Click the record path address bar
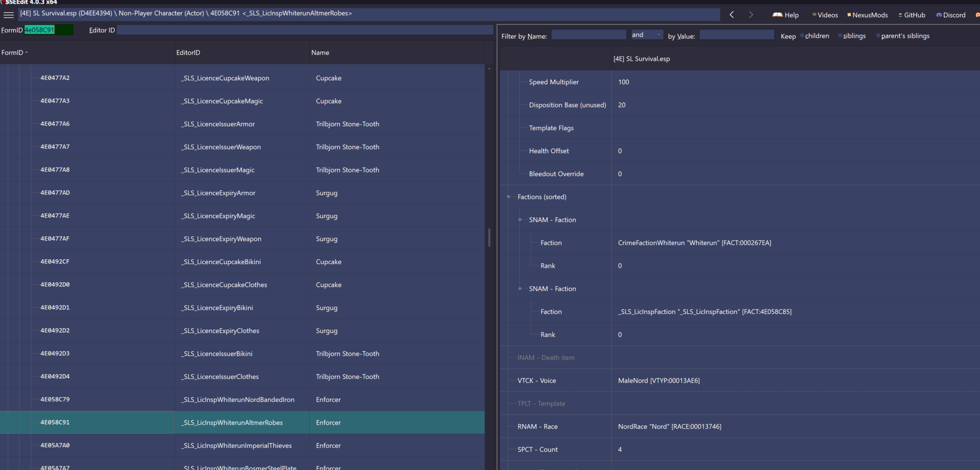This screenshot has height=470, width=980. tap(369, 14)
